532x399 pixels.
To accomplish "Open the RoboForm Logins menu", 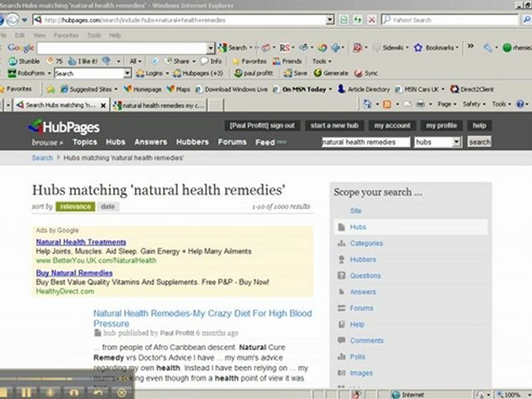I will click(x=152, y=73).
